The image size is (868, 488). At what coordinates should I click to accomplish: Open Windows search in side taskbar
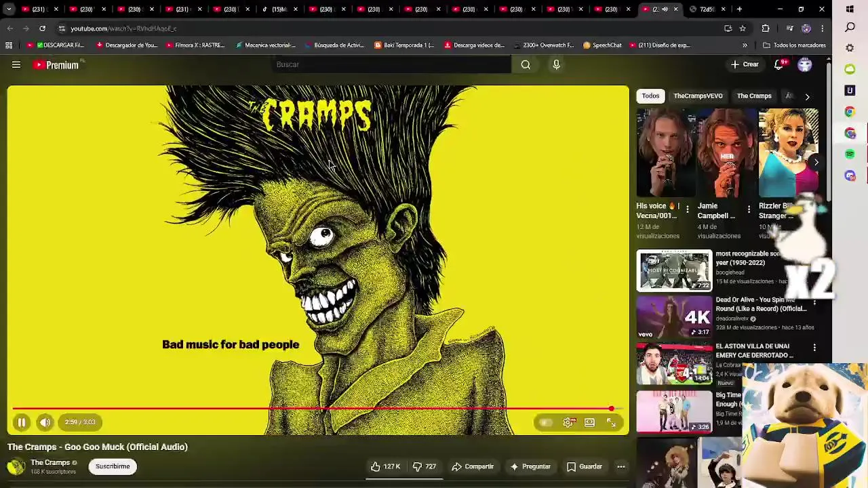(x=850, y=27)
